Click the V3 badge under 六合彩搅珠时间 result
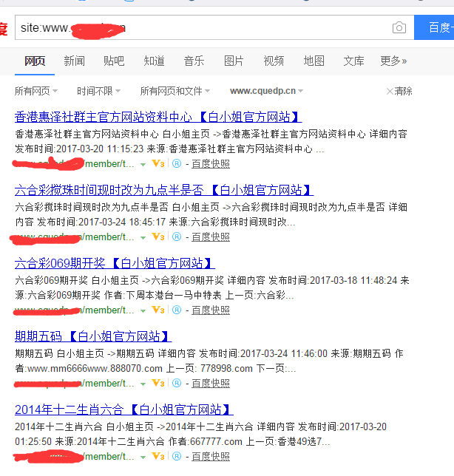 coord(158,237)
